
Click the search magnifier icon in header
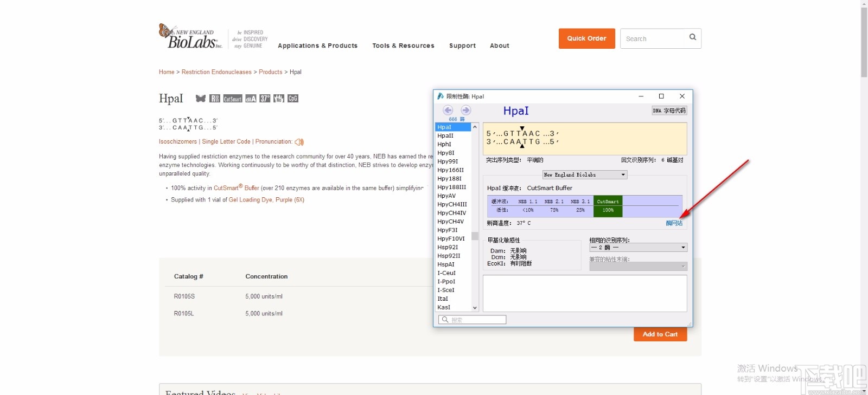pos(693,37)
